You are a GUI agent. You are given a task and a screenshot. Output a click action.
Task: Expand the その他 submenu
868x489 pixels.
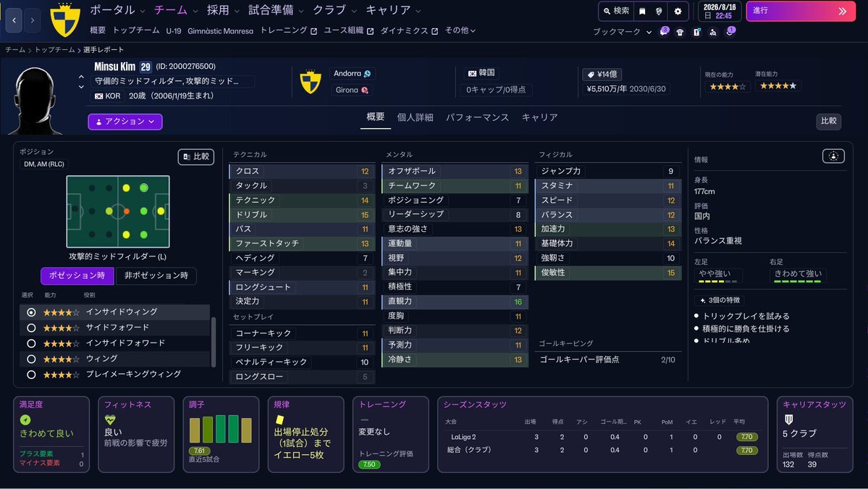coord(460,31)
